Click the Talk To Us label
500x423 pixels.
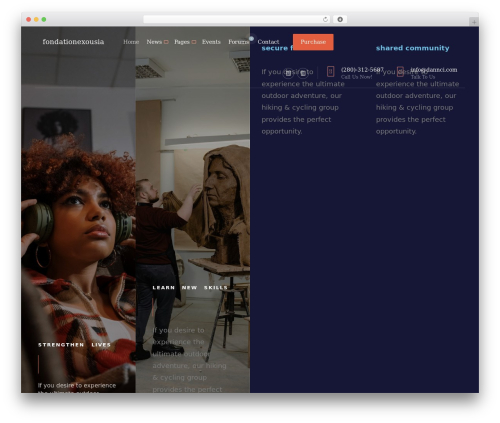tap(423, 77)
